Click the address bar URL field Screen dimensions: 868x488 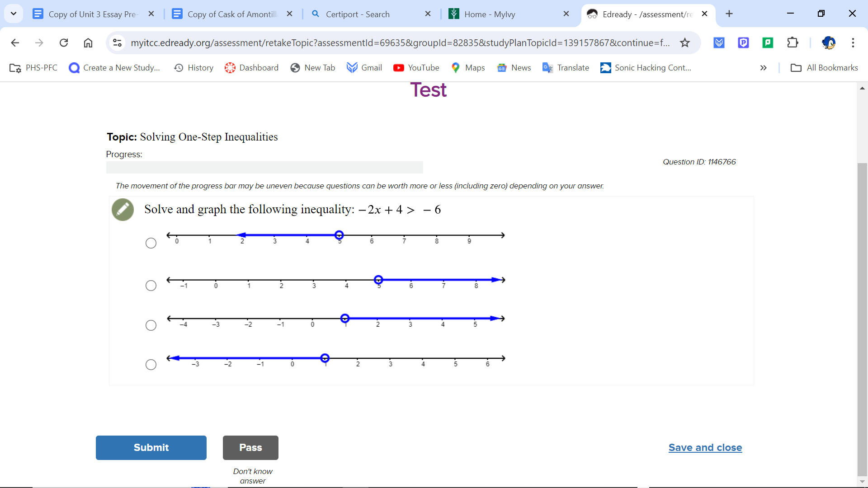tap(400, 42)
